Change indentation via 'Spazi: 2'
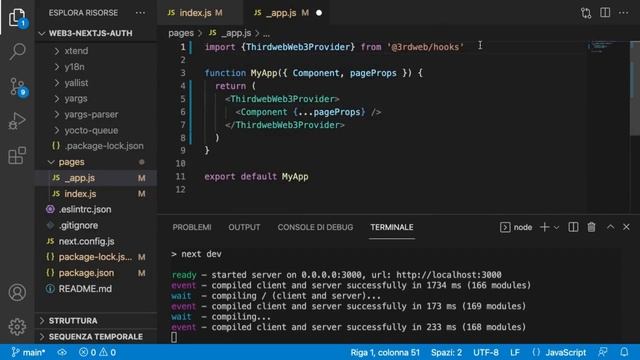This screenshot has width=640, height=360. [x=447, y=352]
